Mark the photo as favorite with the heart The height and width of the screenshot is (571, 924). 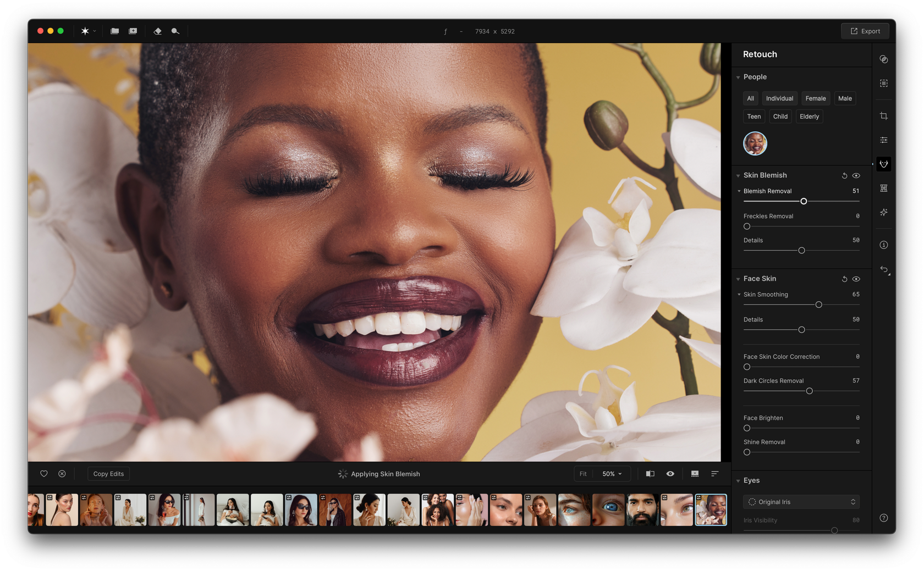(44, 473)
